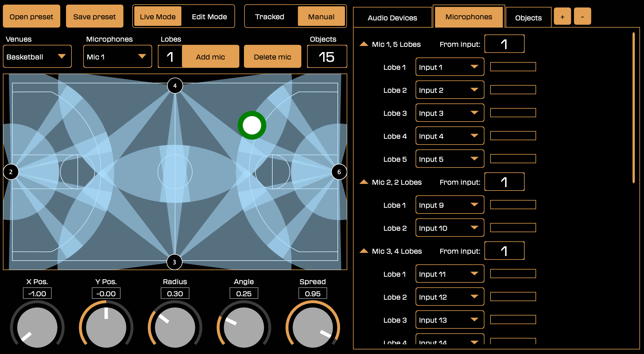
Task: Collapse the Mic 3, 4 Lobes section
Action: coord(364,251)
